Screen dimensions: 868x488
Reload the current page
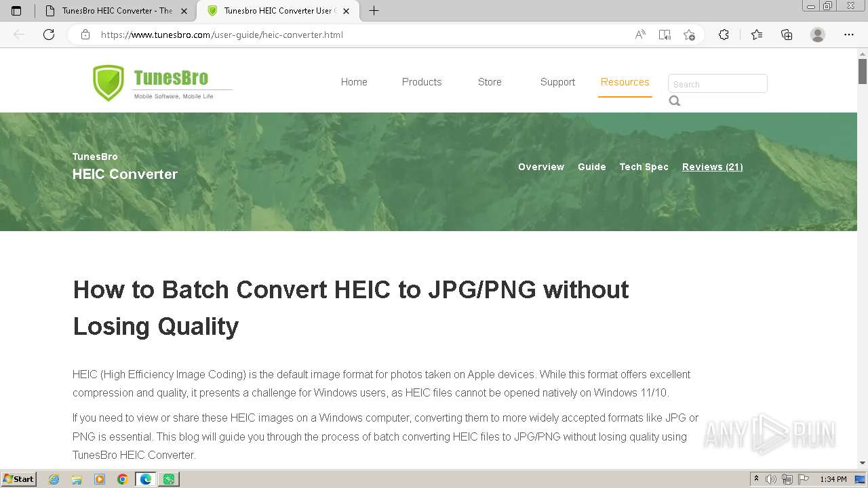[x=49, y=35]
